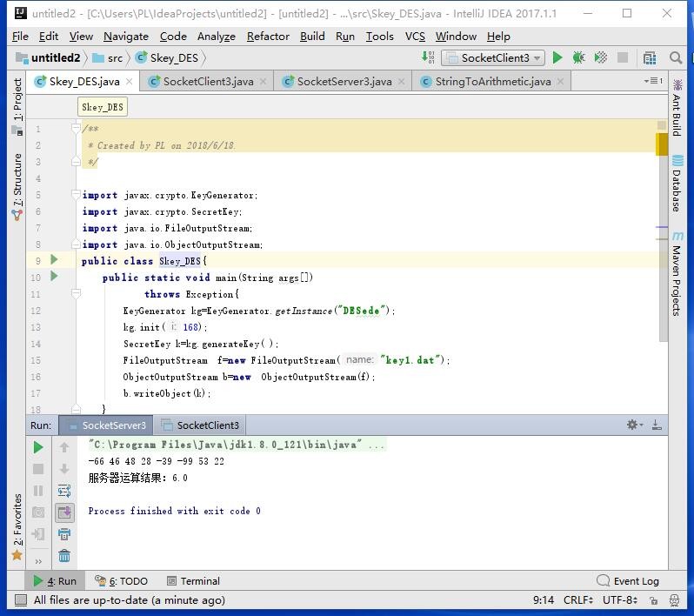Close the SocketServer3.java tab
The image size is (694, 616).
[x=402, y=82]
